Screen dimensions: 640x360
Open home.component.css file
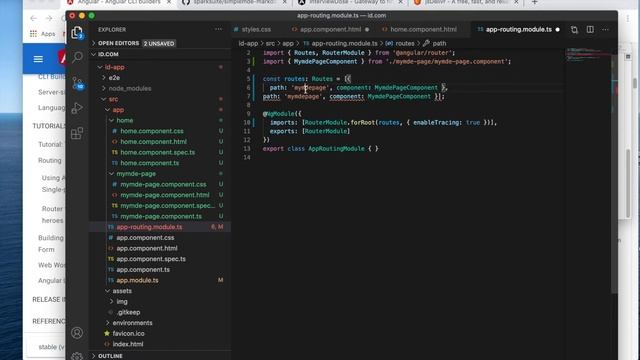click(152, 131)
